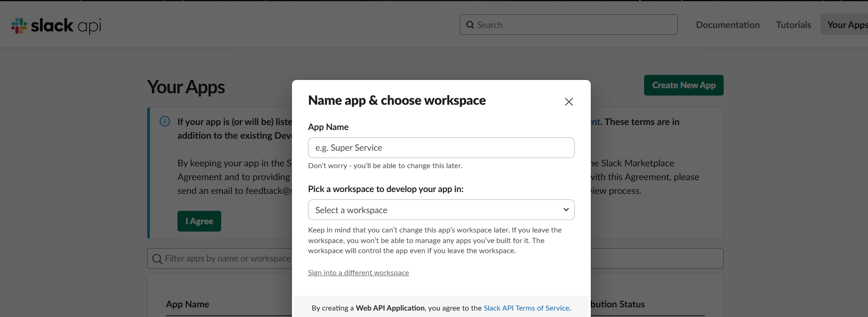Focus the App Name input field
868x317 pixels.
[x=441, y=147]
